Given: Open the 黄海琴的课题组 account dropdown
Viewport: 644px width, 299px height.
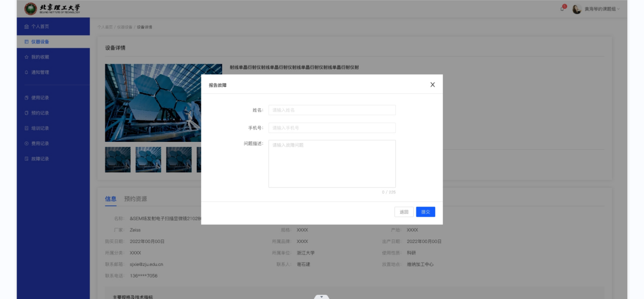Looking at the screenshot, I should click(x=600, y=9).
